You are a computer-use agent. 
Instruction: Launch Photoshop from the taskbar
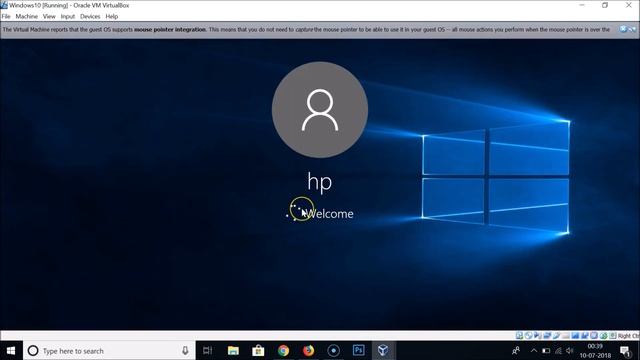(x=358, y=351)
